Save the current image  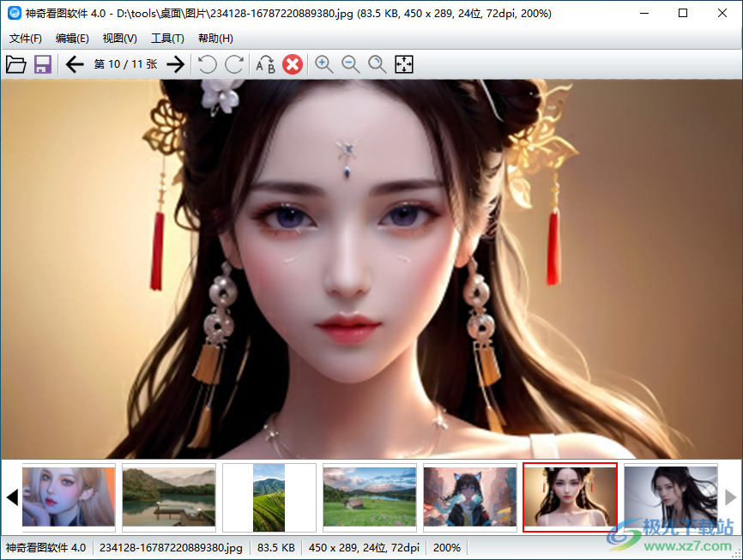[x=42, y=64]
